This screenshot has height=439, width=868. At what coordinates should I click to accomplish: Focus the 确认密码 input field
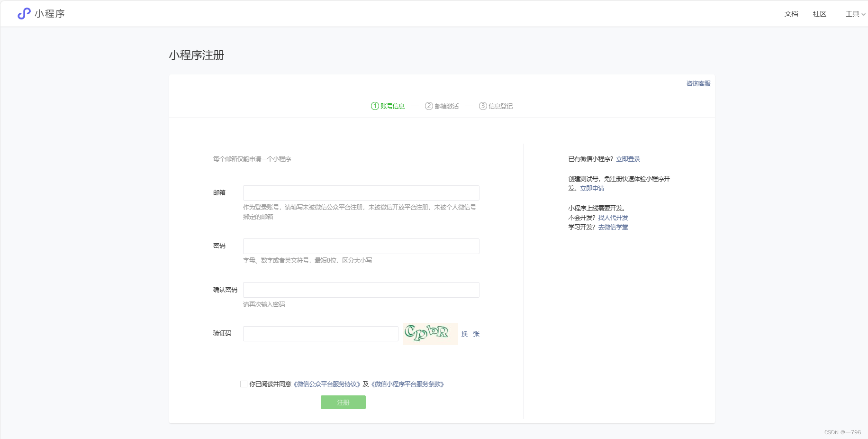[361, 290]
